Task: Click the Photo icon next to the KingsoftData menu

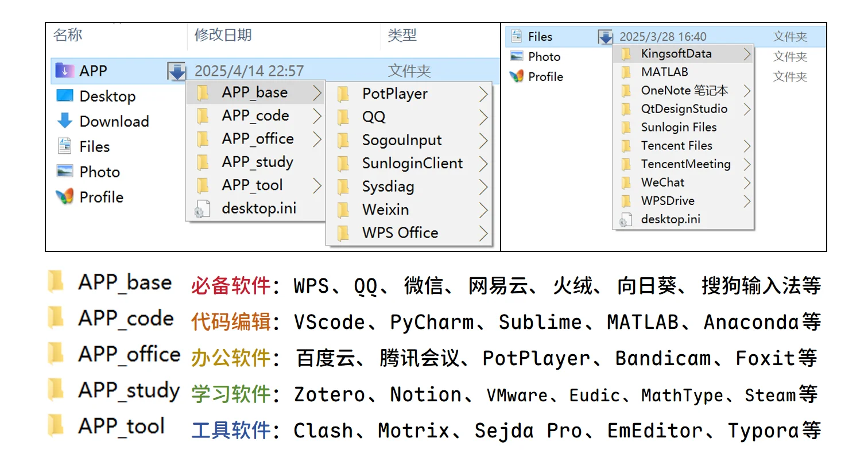Action: (517, 56)
